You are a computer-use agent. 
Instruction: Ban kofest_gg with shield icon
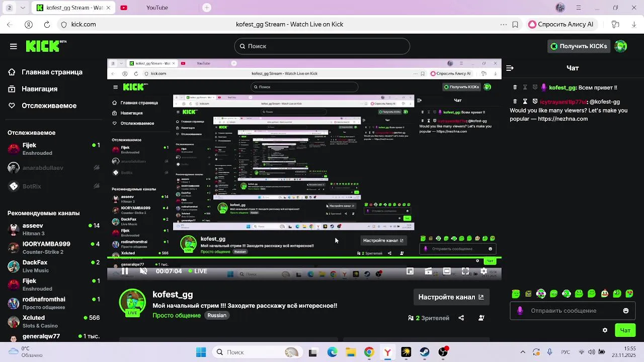coord(535,87)
